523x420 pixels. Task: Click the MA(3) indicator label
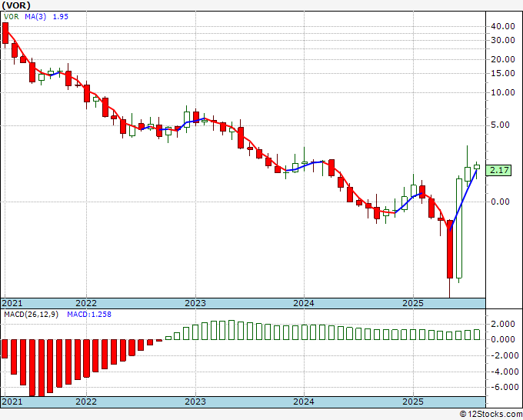coord(35,17)
